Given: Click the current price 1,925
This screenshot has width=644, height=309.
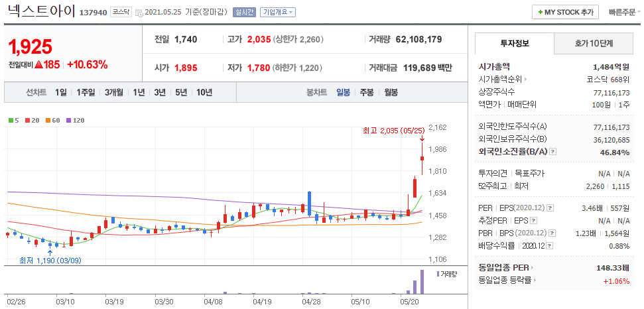Looking at the screenshot, I should [x=31, y=47].
